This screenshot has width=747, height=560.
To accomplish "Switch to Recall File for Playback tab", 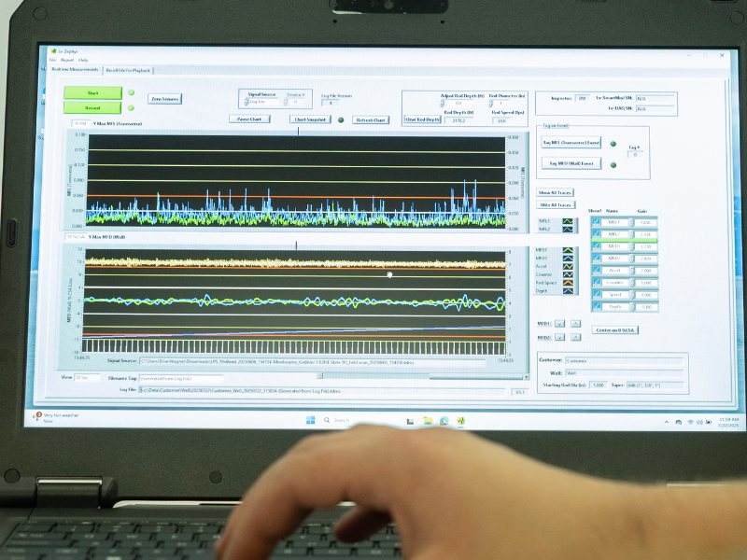I will pyautogui.click(x=129, y=70).
